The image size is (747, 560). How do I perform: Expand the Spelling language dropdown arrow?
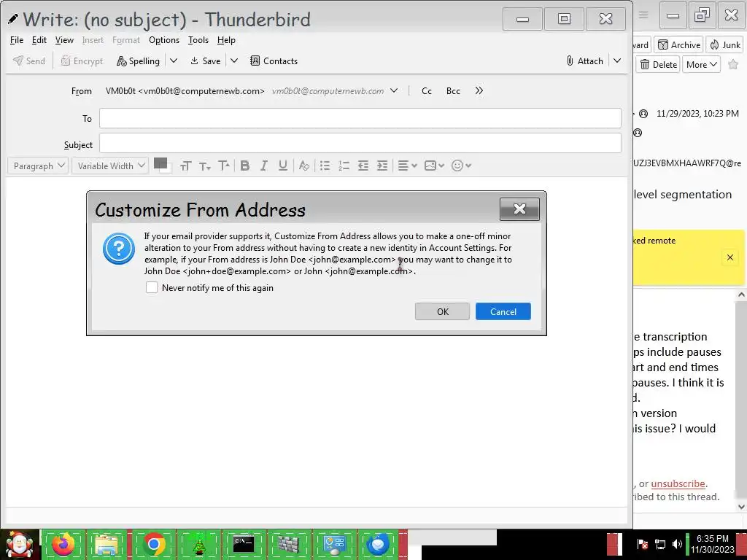[174, 61]
